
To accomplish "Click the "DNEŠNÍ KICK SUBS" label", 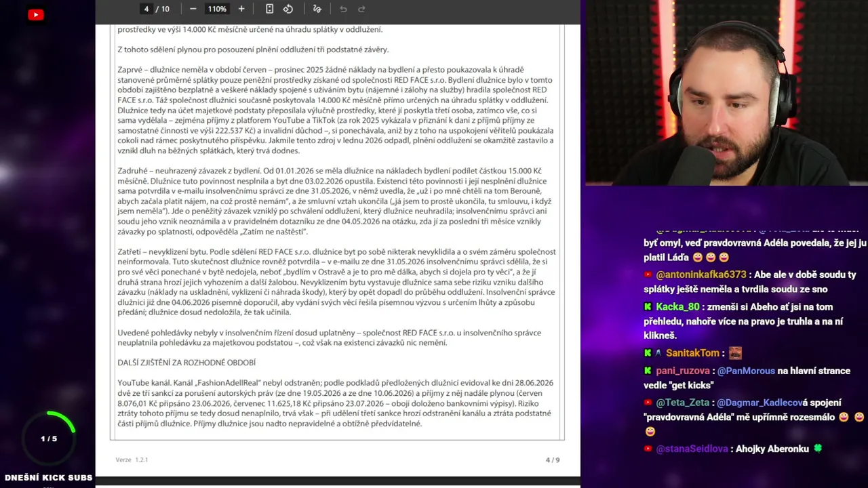I will tap(48, 478).
